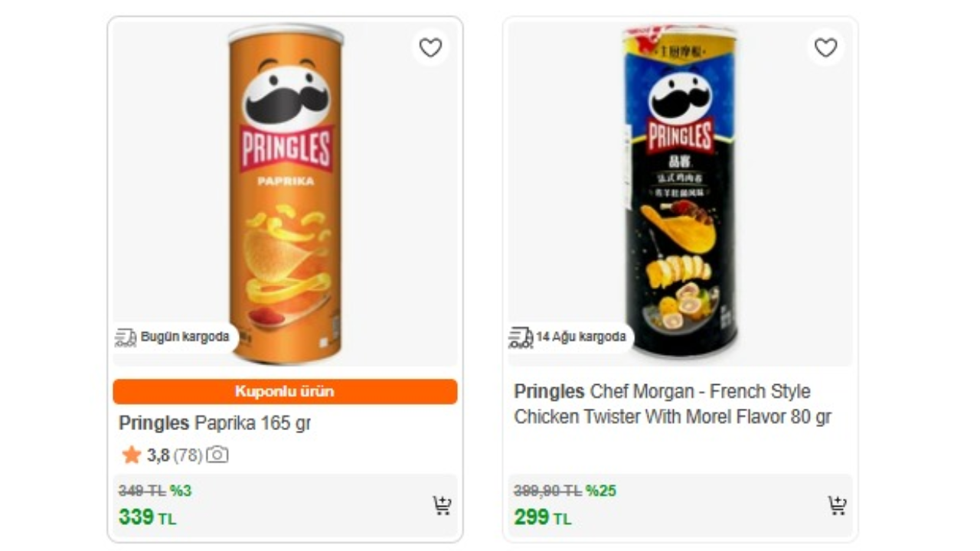Click the %3 discount label

181,491
